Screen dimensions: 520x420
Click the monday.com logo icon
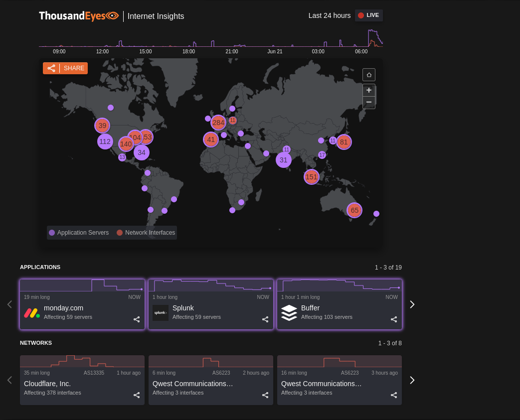click(x=32, y=313)
